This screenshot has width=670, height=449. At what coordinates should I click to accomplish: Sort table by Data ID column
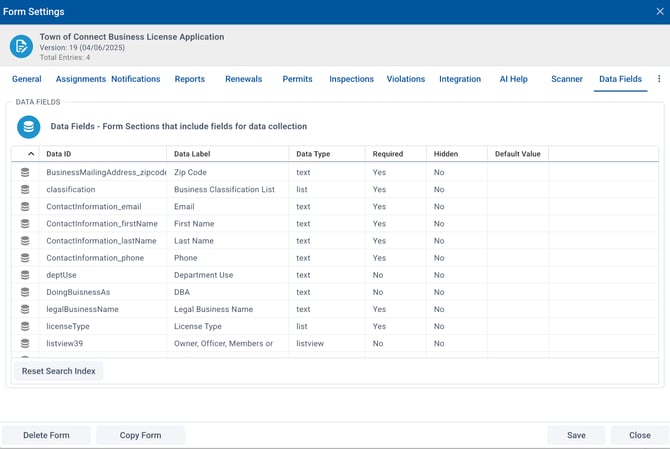(x=59, y=154)
